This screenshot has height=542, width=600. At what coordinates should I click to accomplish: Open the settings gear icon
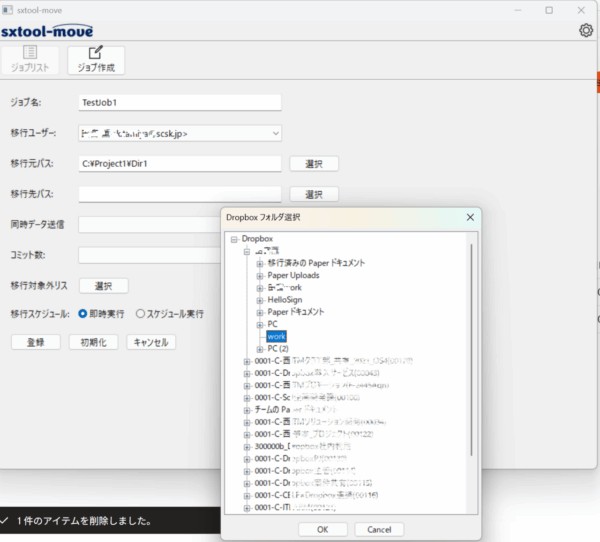tap(586, 30)
